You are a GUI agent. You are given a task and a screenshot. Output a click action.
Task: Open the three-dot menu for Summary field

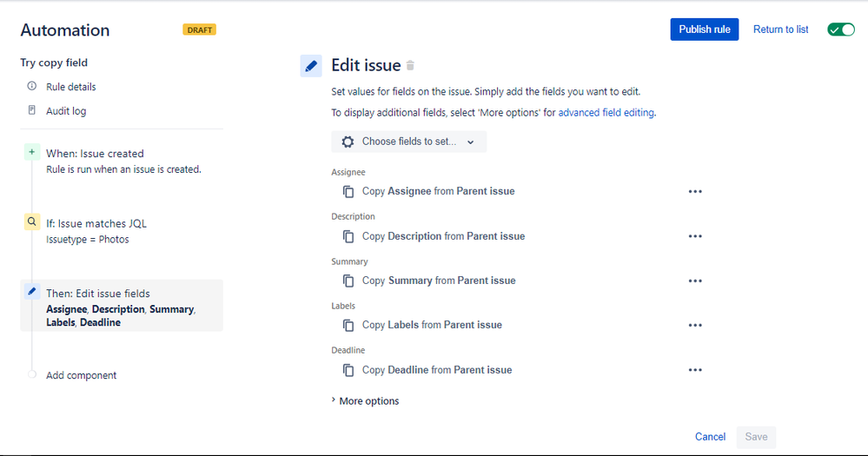(x=695, y=281)
